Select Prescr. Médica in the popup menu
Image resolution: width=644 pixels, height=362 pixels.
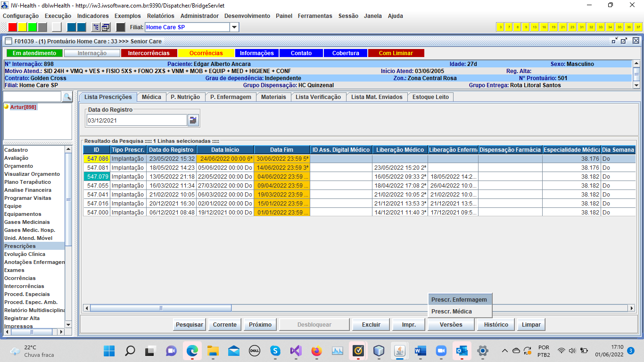click(x=451, y=311)
